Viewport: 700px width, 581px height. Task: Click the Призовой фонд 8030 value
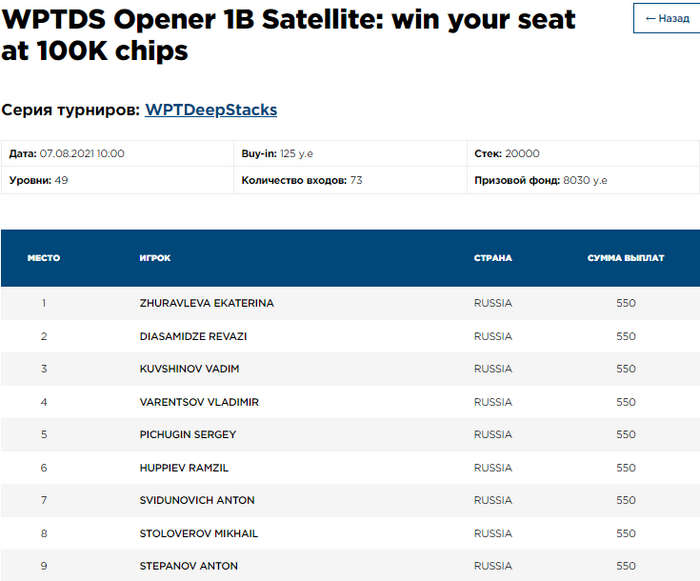tap(585, 181)
